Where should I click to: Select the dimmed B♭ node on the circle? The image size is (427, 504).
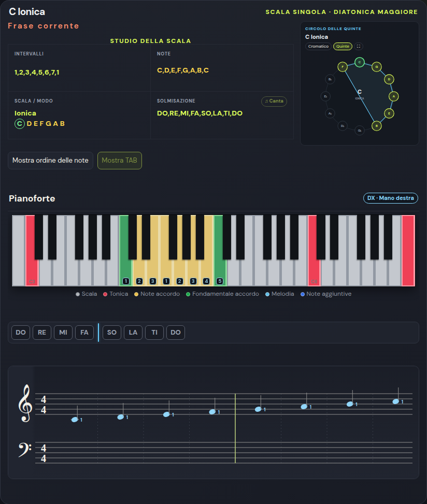(330, 79)
